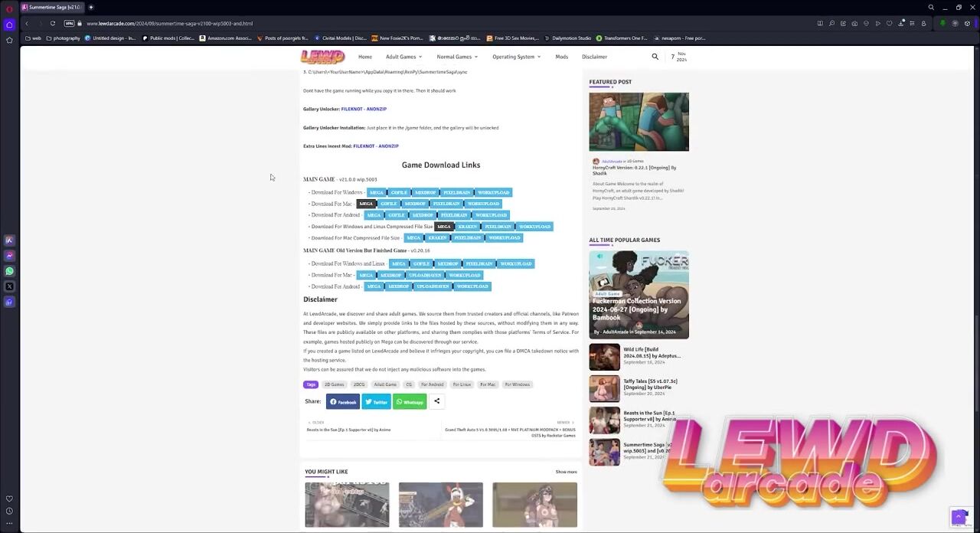Open the History clock icon in sidebar
The image size is (980, 533).
point(9,511)
